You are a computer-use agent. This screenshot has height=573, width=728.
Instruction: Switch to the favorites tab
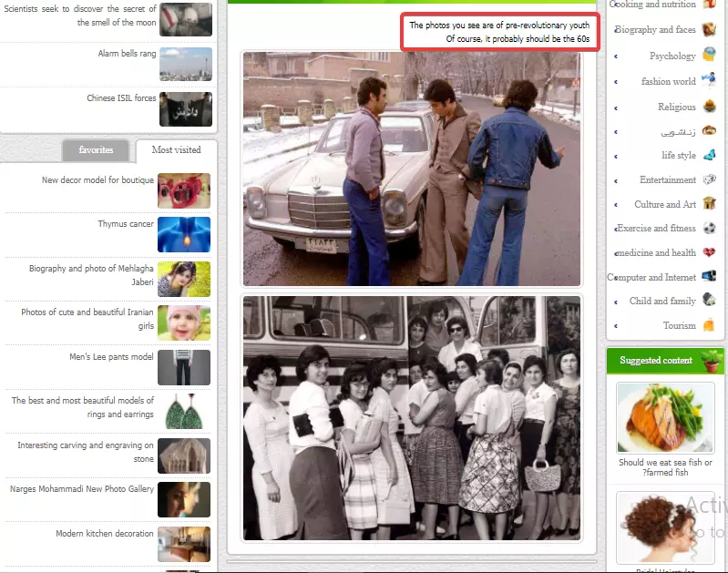point(96,150)
